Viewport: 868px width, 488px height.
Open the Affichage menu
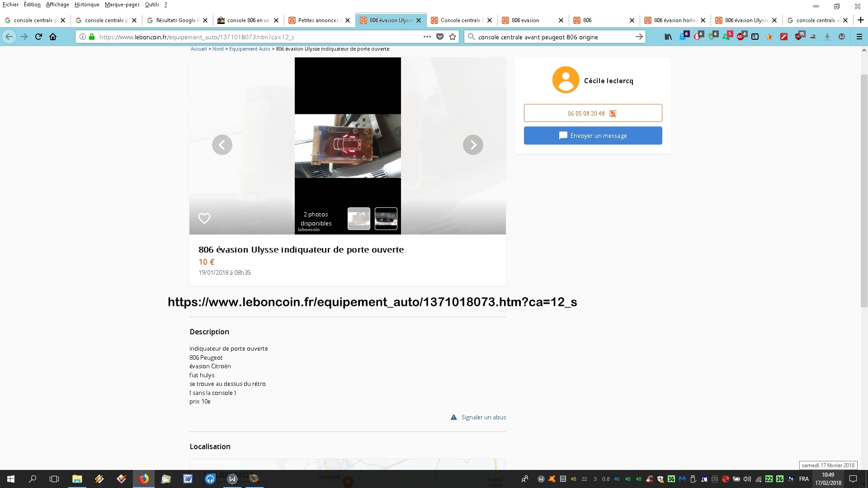pyautogui.click(x=57, y=5)
